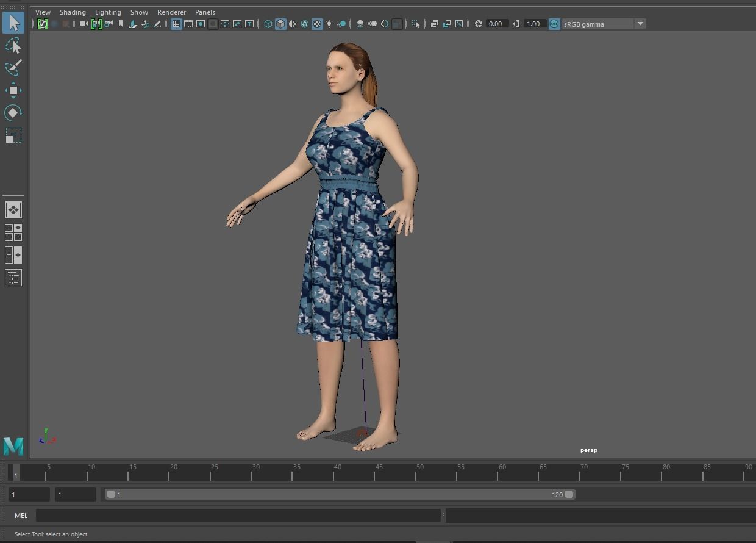This screenshot has height=543, width=756.
Task: Open Camera Attributes icon
Action: [109, 24]
